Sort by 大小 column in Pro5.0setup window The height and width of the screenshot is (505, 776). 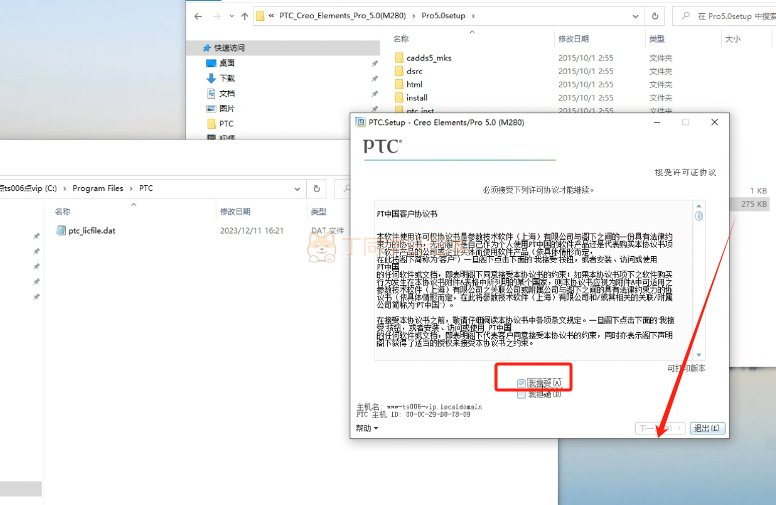[733, 39]
